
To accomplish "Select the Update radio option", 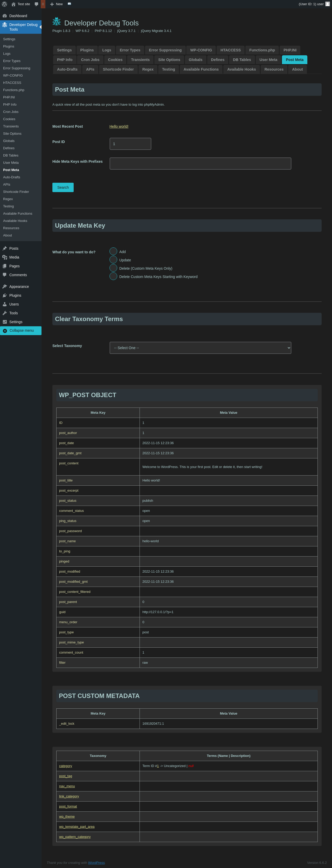I will [113, 260].
